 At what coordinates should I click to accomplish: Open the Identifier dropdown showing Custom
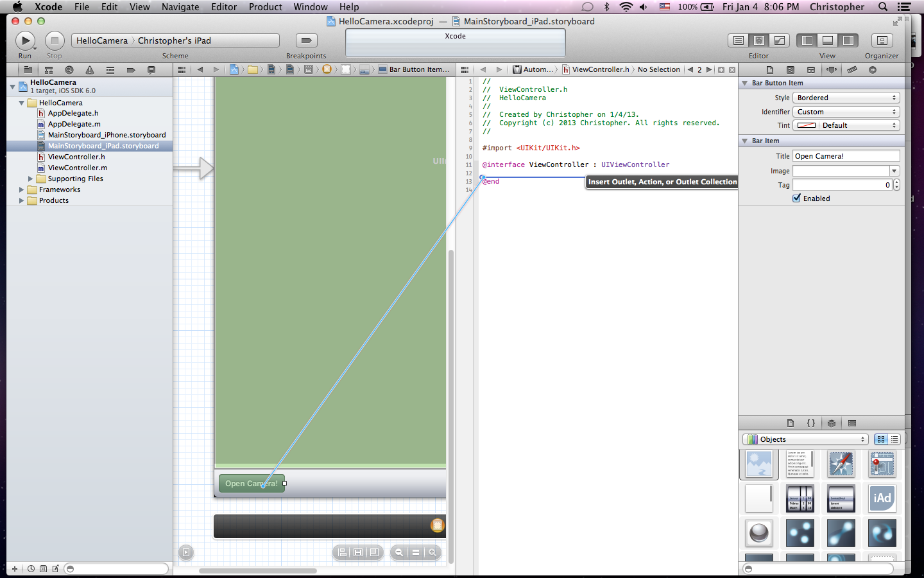(846, 112)
